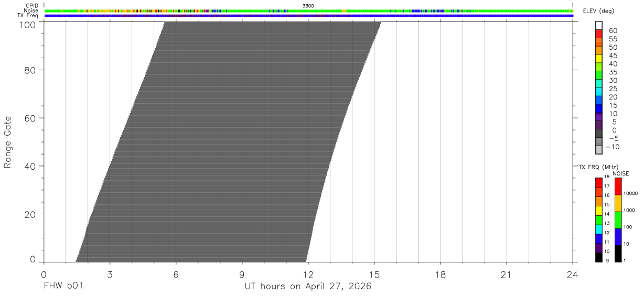Click the TX FRQ legend label 11
Screen dimensions: 644x297
(607, 242)
